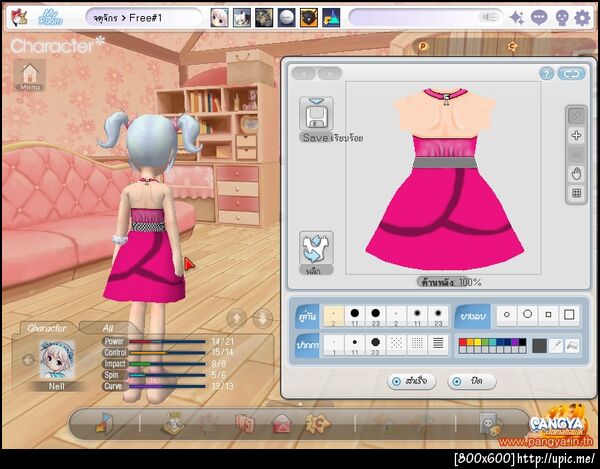600x469 pixels.
Task: Open the help question mark button
Action: [x=547, y=74]
